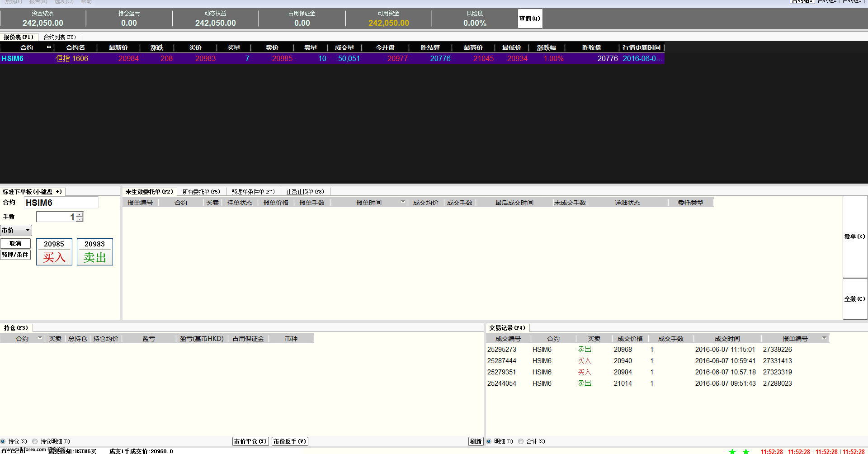Open the 止盈止损单(F8) tab
Viewport: 868px width, 454px height.
pos(305,192)
